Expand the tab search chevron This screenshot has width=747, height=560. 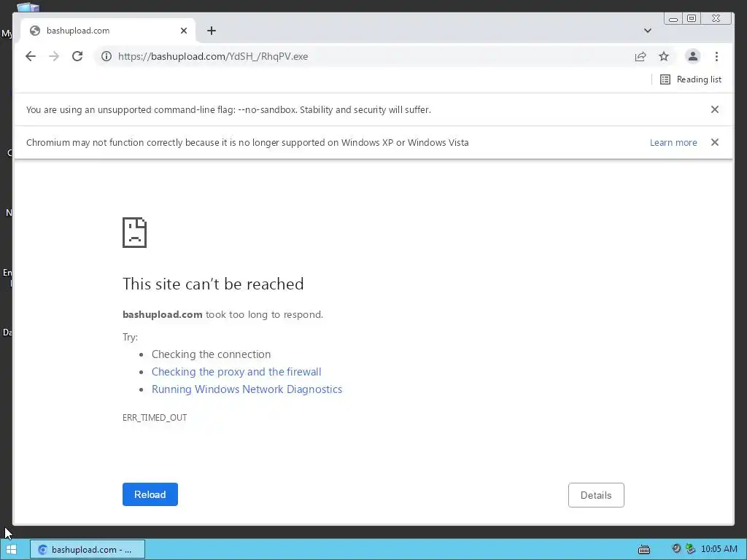(648, 31)
